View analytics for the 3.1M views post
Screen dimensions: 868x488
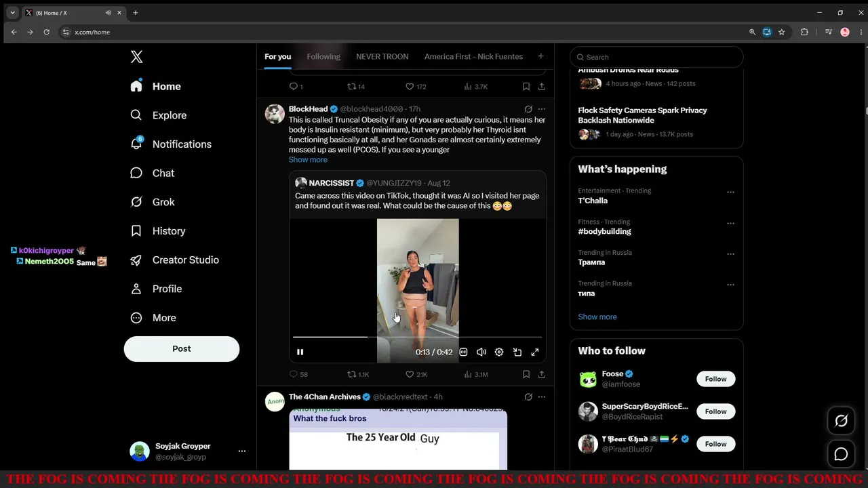tap(476, 374)
